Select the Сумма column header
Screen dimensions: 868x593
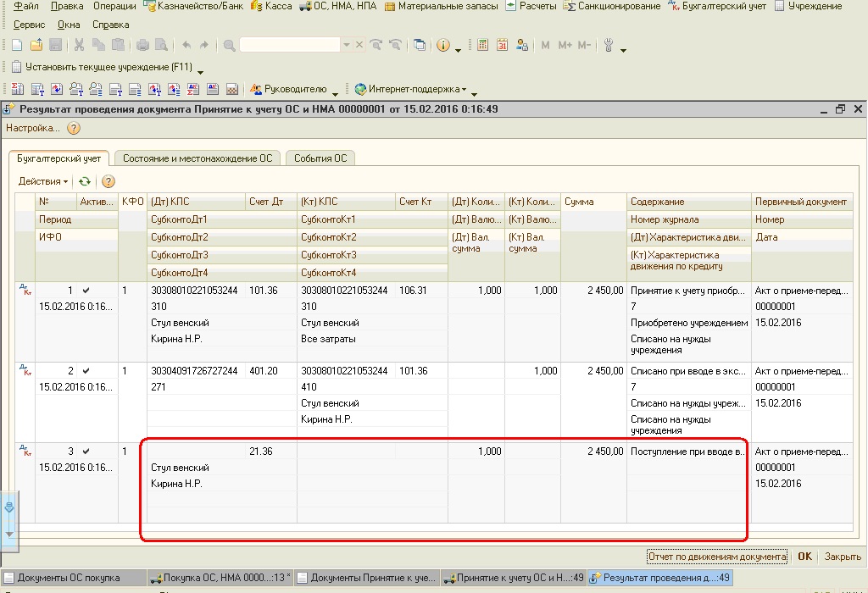pos(581,202)
